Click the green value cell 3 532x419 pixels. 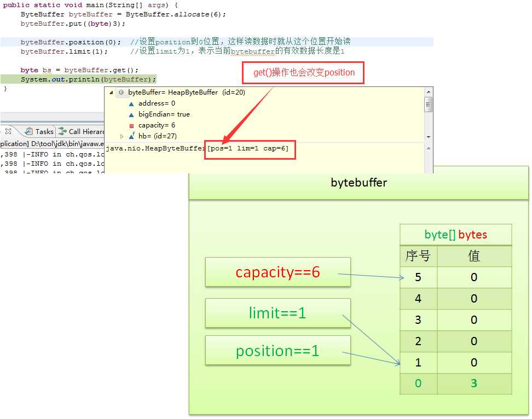(x=475, y=384)
